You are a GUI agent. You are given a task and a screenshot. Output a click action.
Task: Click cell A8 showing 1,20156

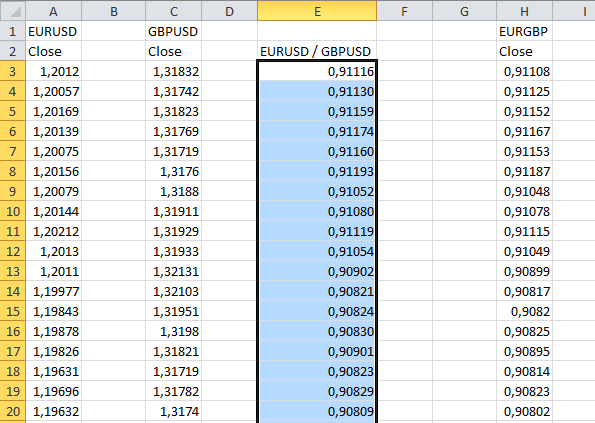[x=54, y=171]
